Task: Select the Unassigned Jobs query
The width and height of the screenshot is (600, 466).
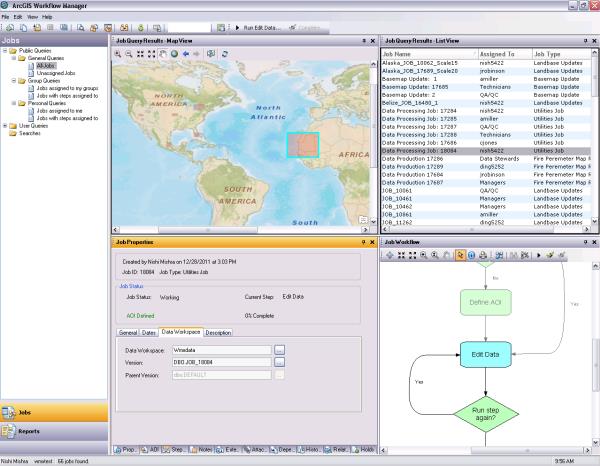Action: (x=56, y=73)
